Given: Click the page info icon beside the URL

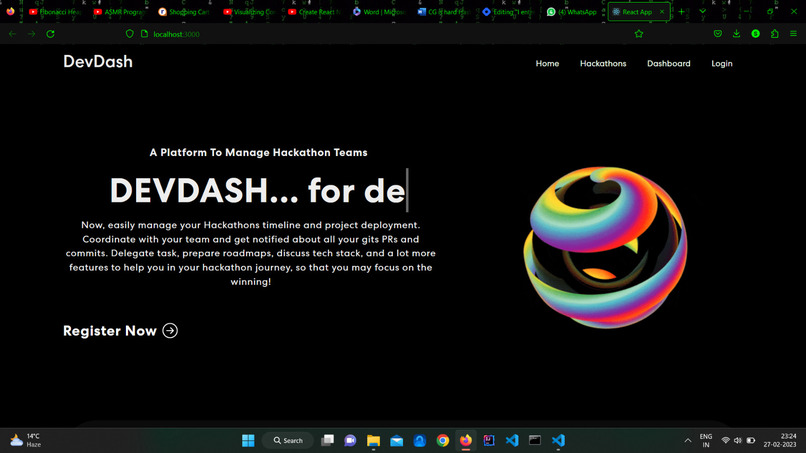Looking at the screenshot, I should (144, 34).
